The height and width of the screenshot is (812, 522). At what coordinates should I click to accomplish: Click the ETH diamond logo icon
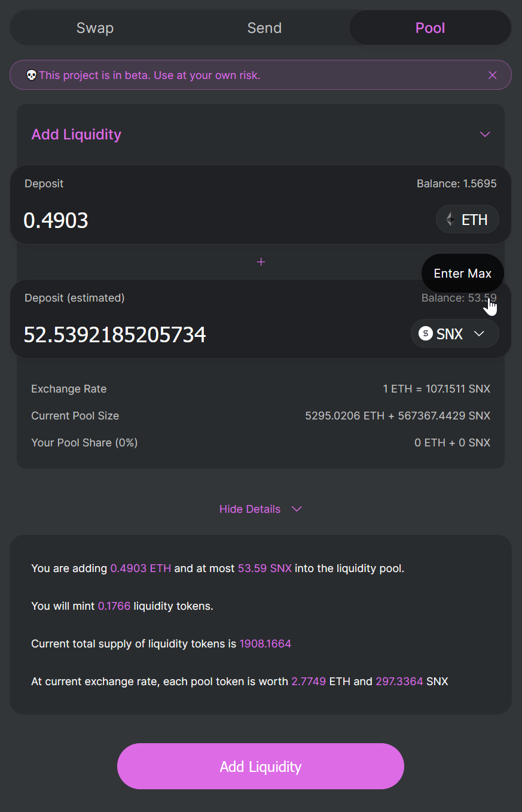[450, 220]
